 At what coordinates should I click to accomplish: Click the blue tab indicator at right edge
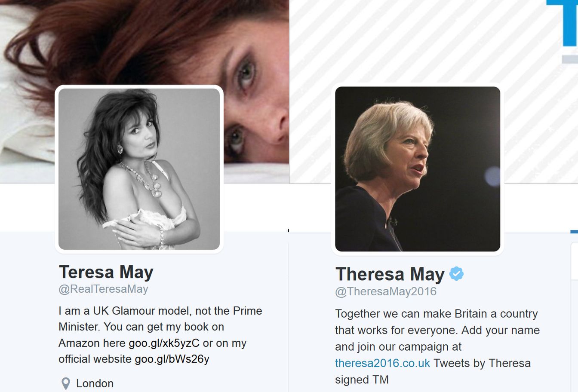[574, 232]
